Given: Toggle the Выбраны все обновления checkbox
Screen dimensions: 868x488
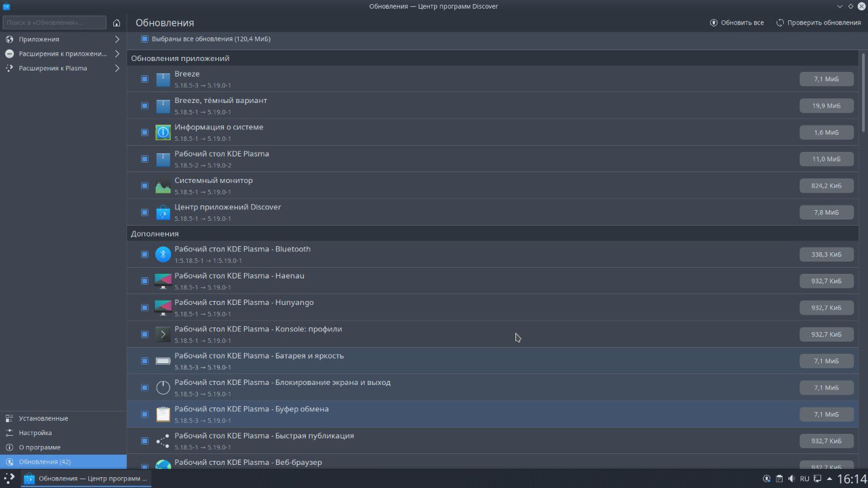Looking at the screenshot, I should [144, 39].
